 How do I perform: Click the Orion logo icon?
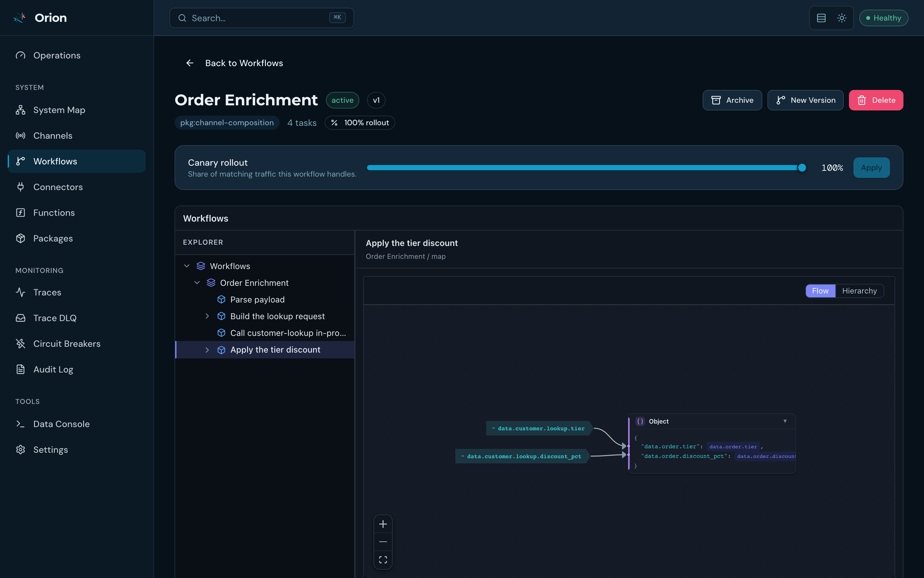(x=20, y=18)
